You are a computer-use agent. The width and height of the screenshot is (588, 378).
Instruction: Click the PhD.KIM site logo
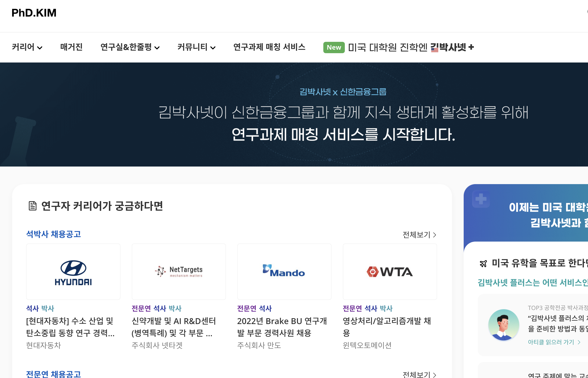34,13
